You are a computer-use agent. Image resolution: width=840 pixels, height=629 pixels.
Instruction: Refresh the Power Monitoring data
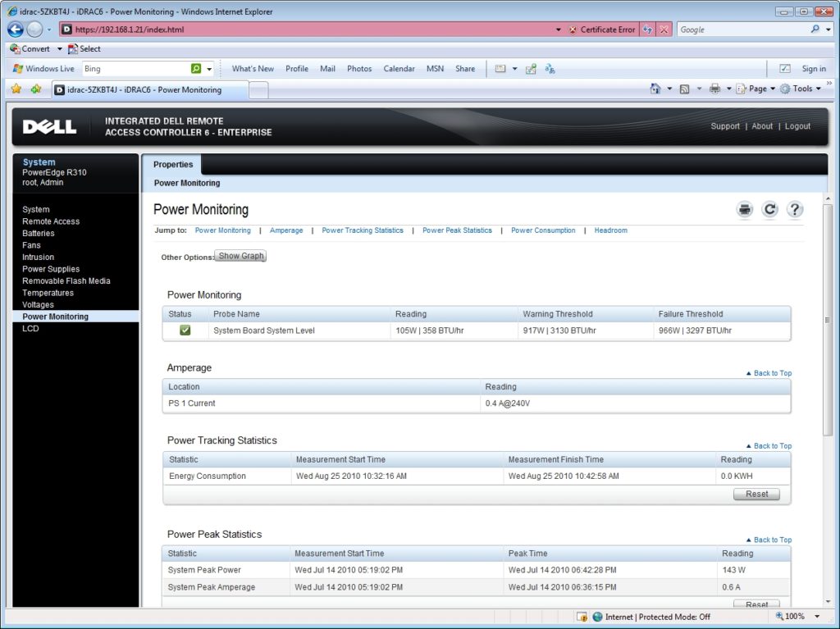pos(769,209)
